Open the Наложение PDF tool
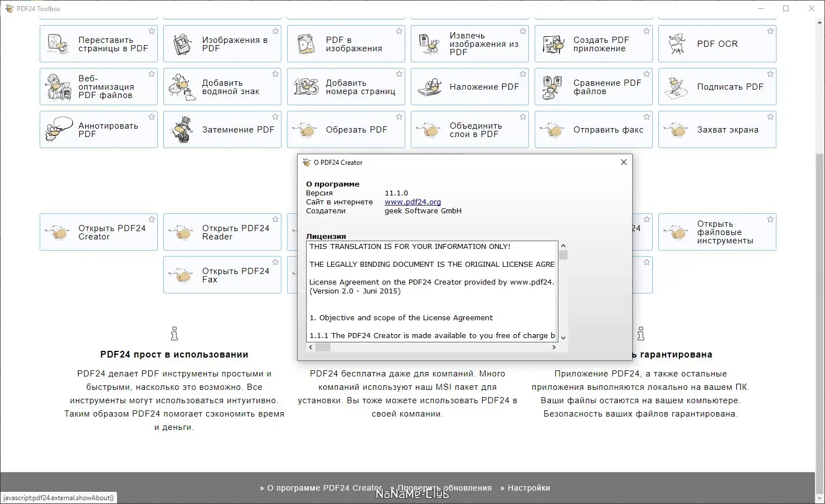 pyautogui.click(x=470, y=87)
